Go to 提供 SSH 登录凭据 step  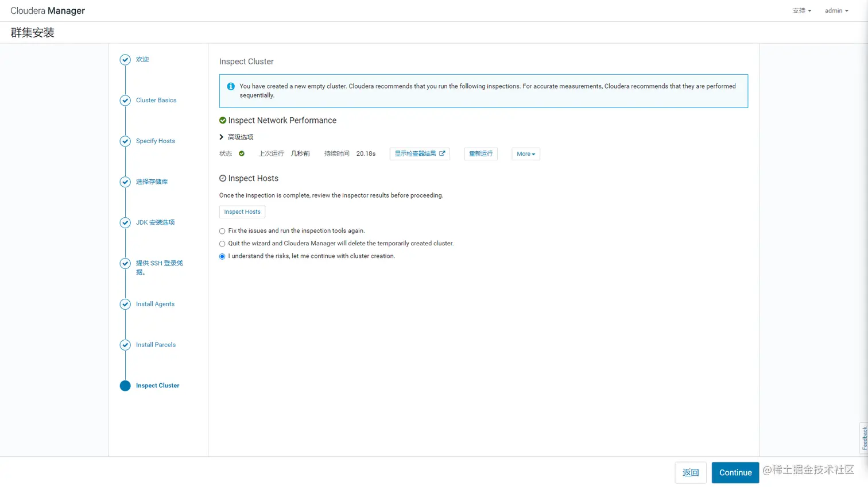pos(160,268)
